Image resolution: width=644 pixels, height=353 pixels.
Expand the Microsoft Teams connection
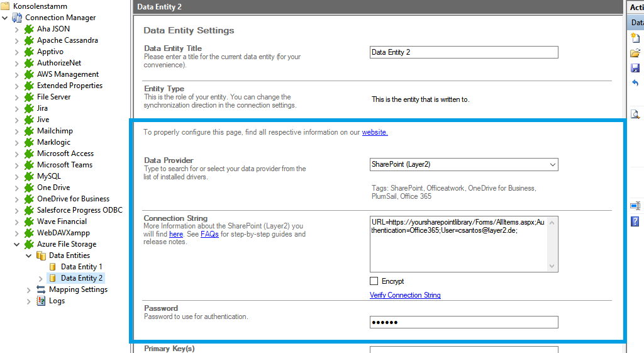point(17,165)
